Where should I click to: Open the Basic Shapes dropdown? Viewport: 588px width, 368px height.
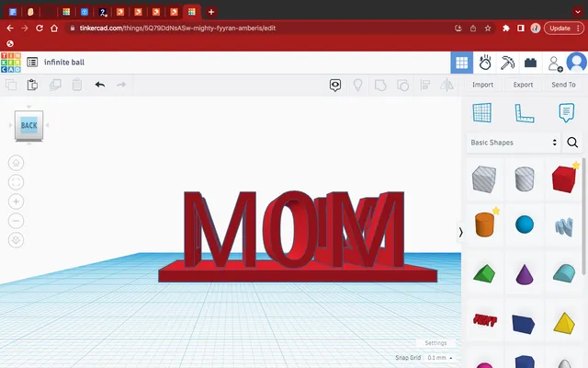[513, 143]
